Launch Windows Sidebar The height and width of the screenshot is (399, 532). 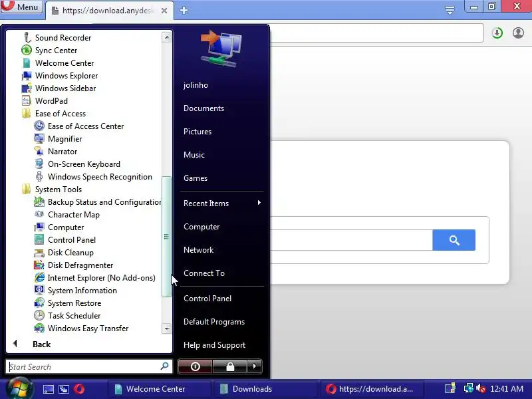coord(59,88)
